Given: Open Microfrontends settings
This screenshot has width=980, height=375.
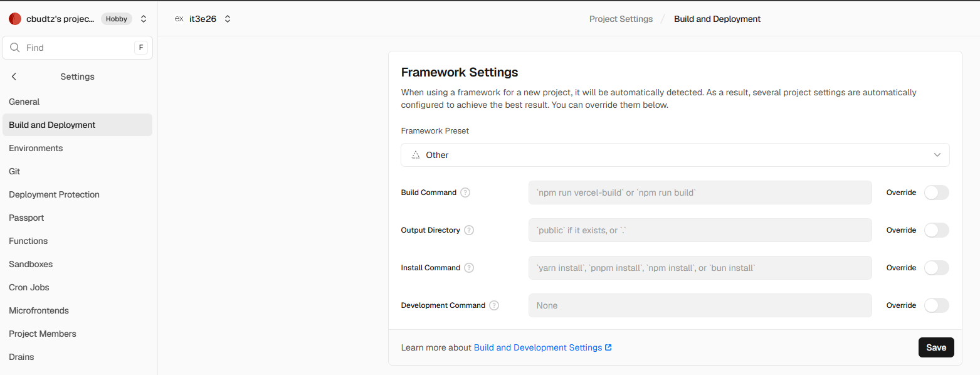Looking at the screenshot, I should 78,310.
